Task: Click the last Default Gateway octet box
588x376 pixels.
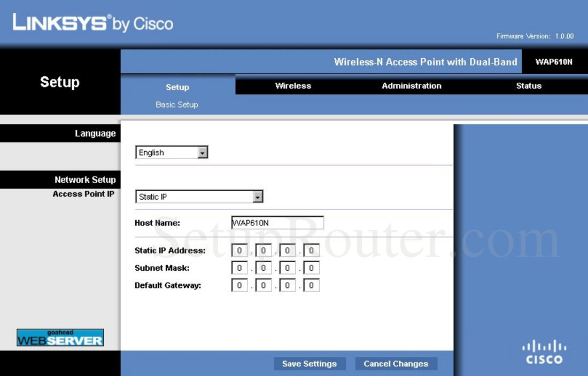Action: [x=311, y=285]
